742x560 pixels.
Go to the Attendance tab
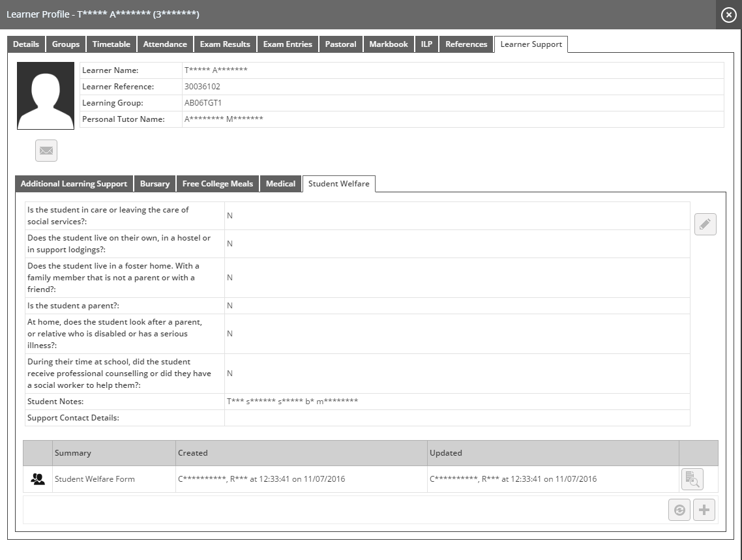point(165,44)
